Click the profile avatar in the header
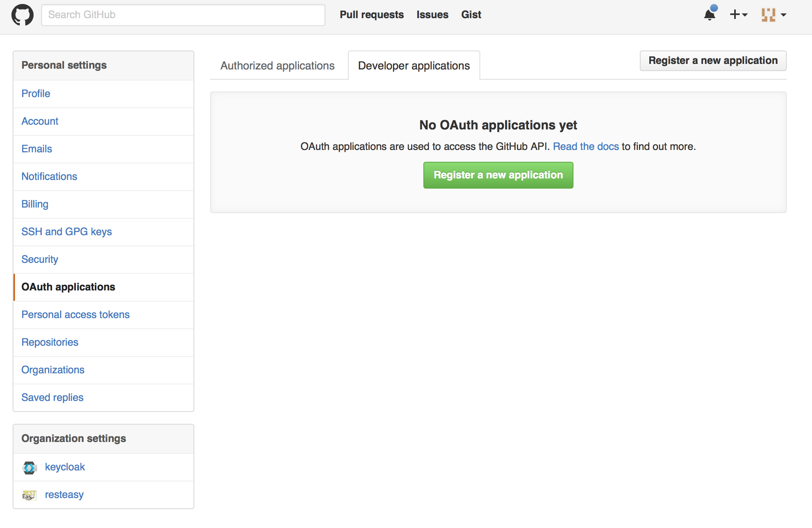This screenshot has height=528, width=812. (x=769, y=15)
